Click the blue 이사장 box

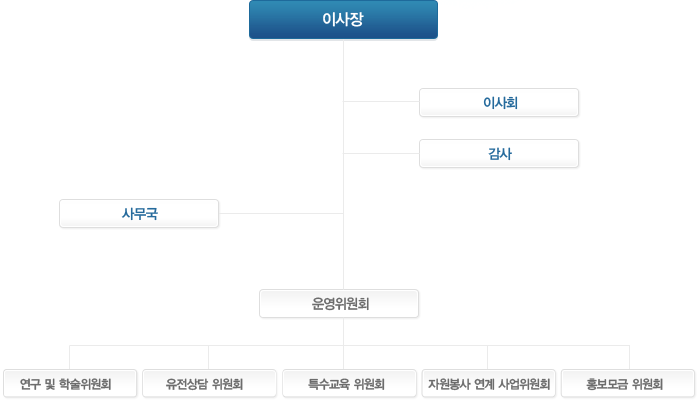[343, 20]
